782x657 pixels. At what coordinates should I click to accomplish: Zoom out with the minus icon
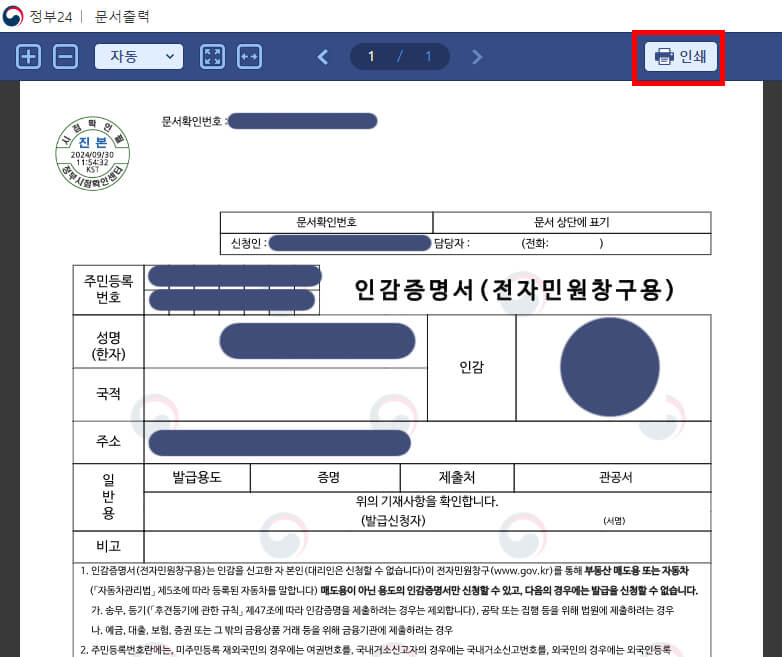pos(65,56)
